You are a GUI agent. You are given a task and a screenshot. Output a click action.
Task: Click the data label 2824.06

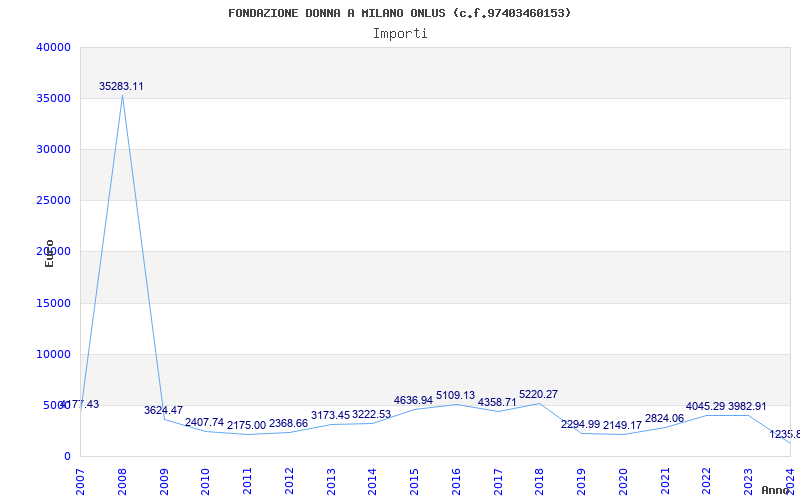click(664, 418)
